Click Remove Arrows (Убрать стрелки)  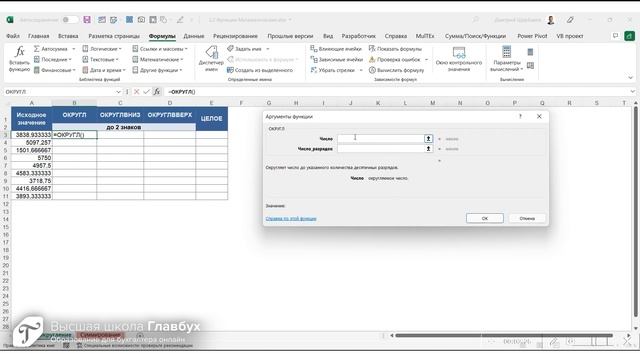coord(333,70)
